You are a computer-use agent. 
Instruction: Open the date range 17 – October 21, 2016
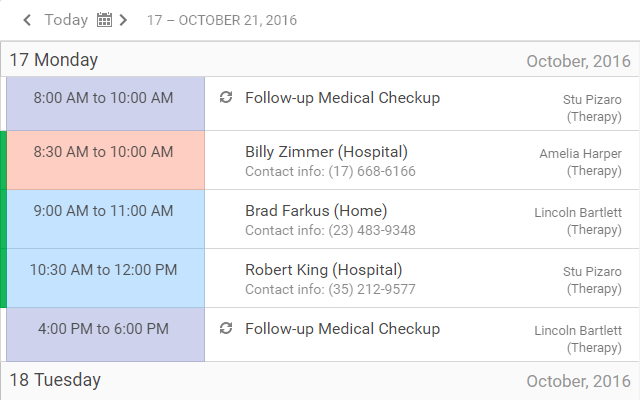[x=221, y=20]
